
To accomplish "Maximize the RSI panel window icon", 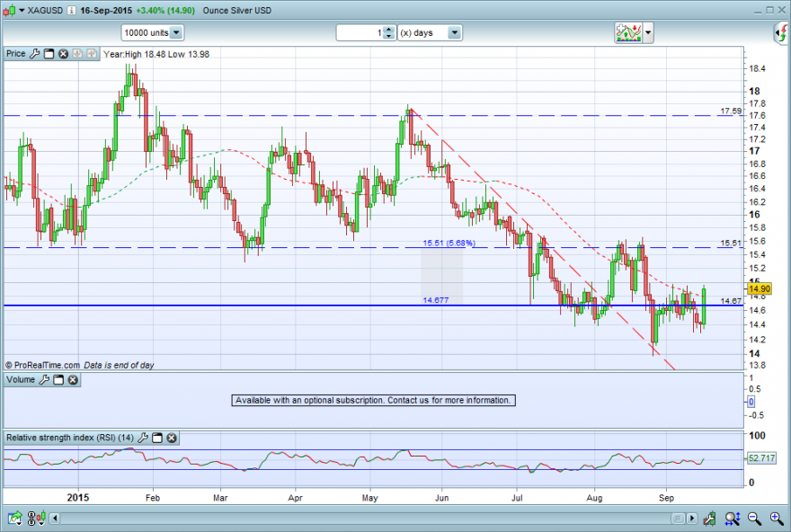I will 157,438.
